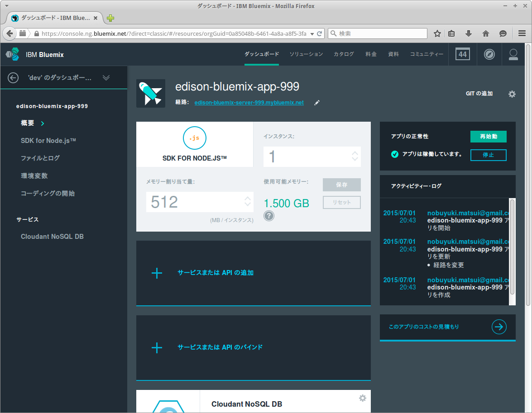Viewport: 532px width, 413px height.
Task: Open the Firefox hamburger menu
Action: (522, 33)
